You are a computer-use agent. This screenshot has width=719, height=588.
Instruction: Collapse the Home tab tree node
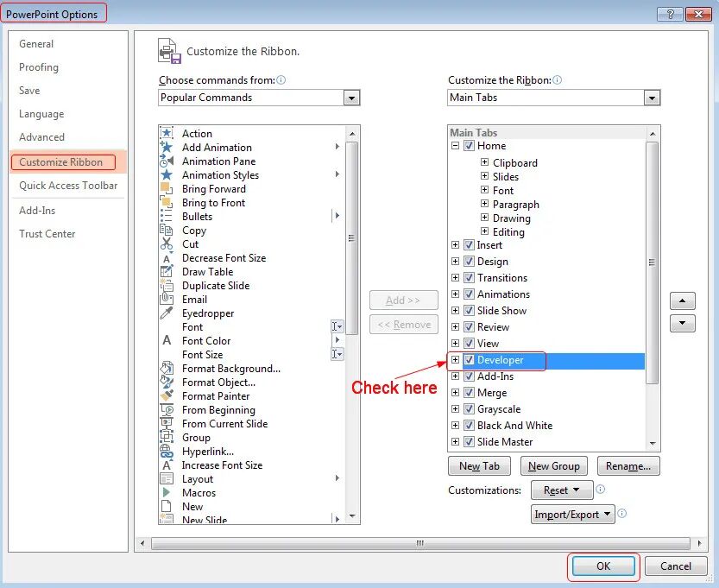[x=455, y=146]
